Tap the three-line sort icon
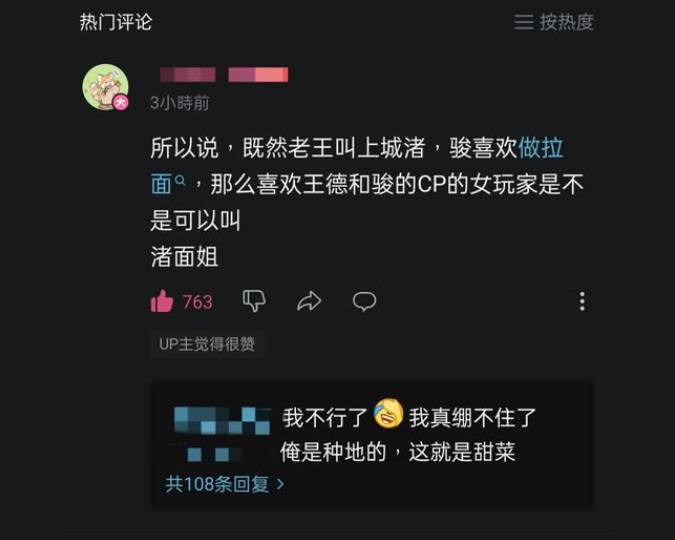This screenshot has width=675, height=540. [523, 22]
